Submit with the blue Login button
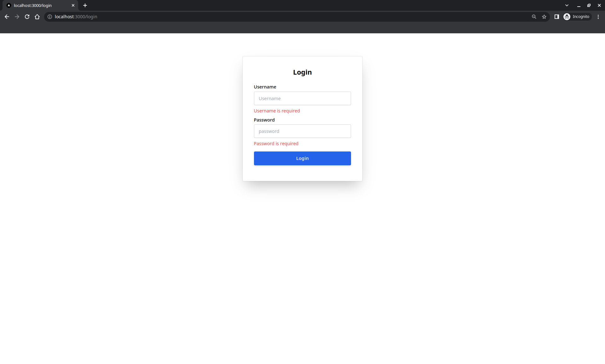The height and width of the screenshot is (364, 605). (302, 158)
